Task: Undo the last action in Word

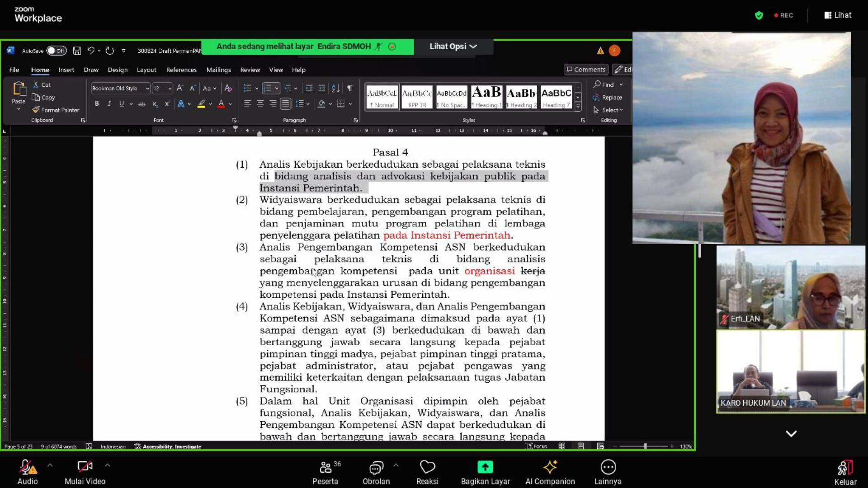Action: (91, 51)
